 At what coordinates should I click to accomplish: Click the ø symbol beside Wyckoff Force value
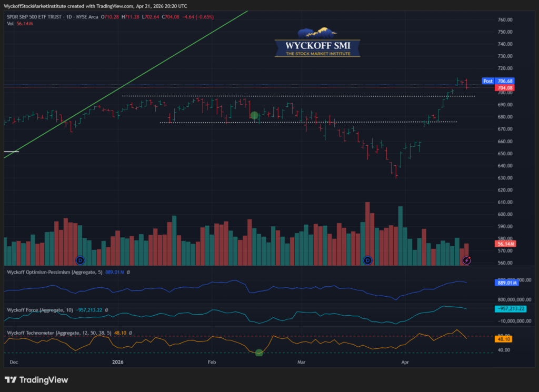tap(106, 310)
